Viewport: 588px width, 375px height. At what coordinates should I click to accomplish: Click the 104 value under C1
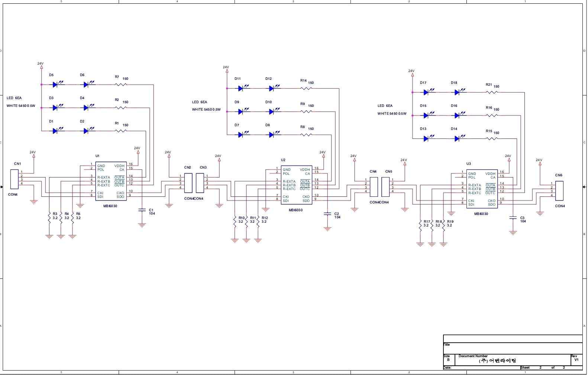point(152,213)
